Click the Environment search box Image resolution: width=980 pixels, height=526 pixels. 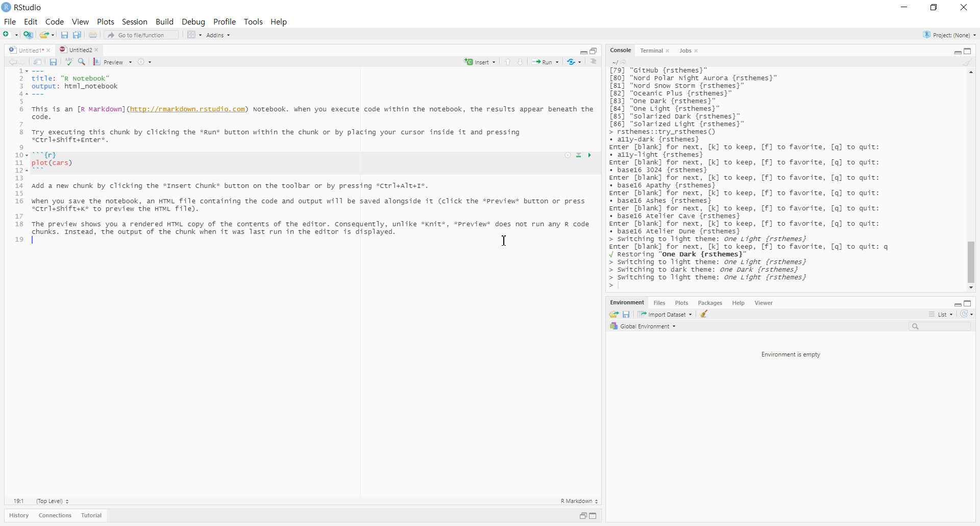coord(940,326)
